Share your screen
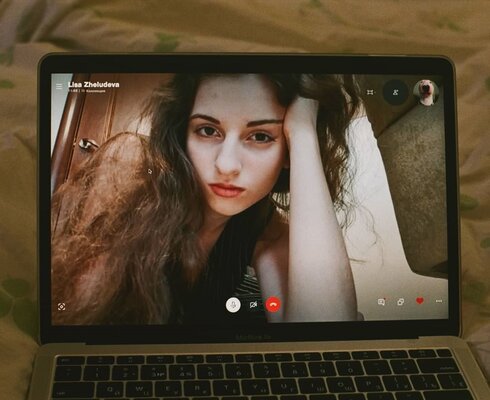 tap(401, 302)
